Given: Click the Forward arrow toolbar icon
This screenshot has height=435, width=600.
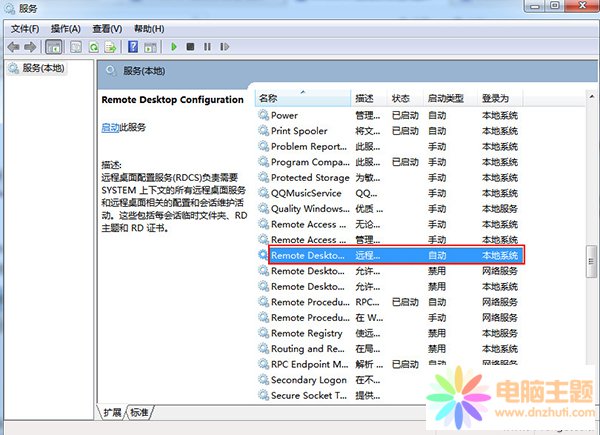Looking at the screenshot, I should [30, 47].
